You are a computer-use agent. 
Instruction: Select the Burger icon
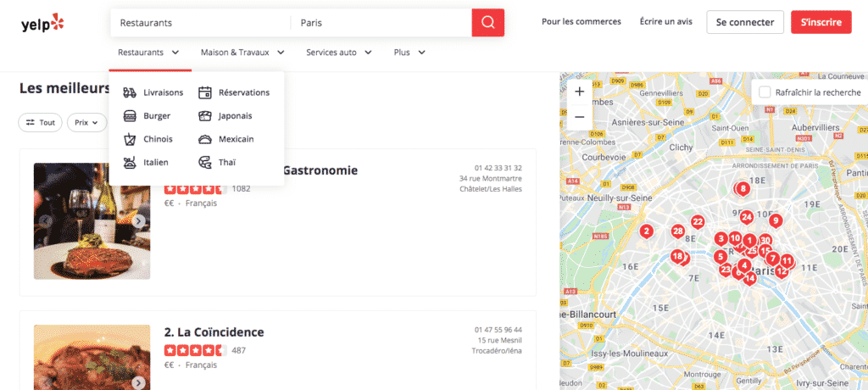click(x=130, y=116)
